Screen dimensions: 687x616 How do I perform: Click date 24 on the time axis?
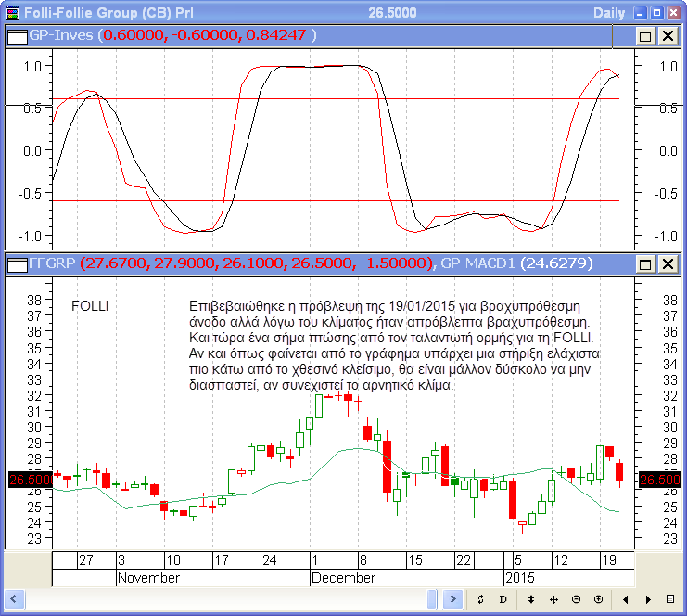click(270, 560)
